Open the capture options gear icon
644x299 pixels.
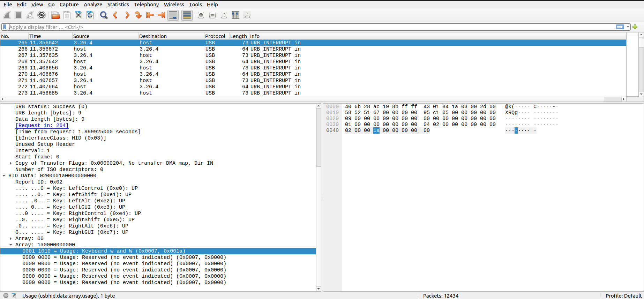42,15
